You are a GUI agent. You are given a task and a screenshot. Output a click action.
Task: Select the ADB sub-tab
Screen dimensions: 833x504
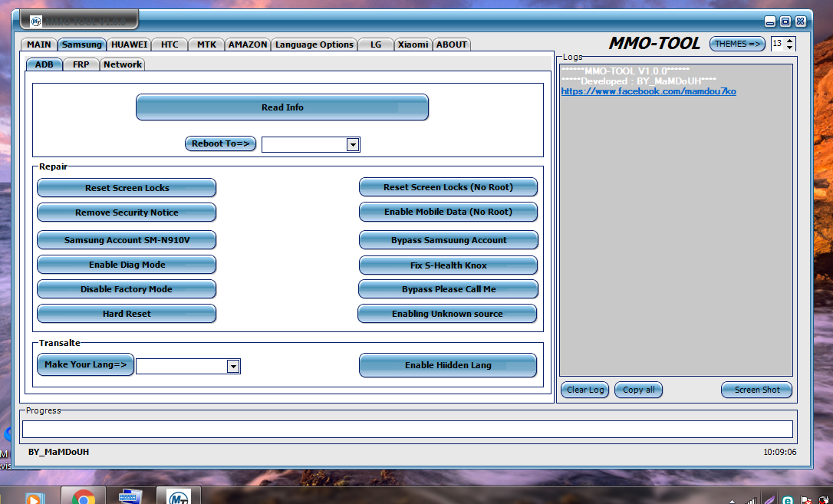44,64
